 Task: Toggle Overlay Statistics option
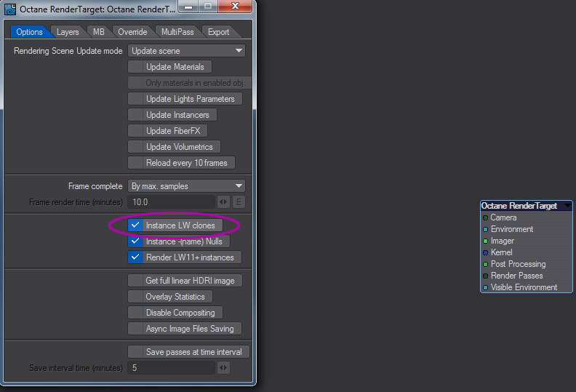click(170, 297)
